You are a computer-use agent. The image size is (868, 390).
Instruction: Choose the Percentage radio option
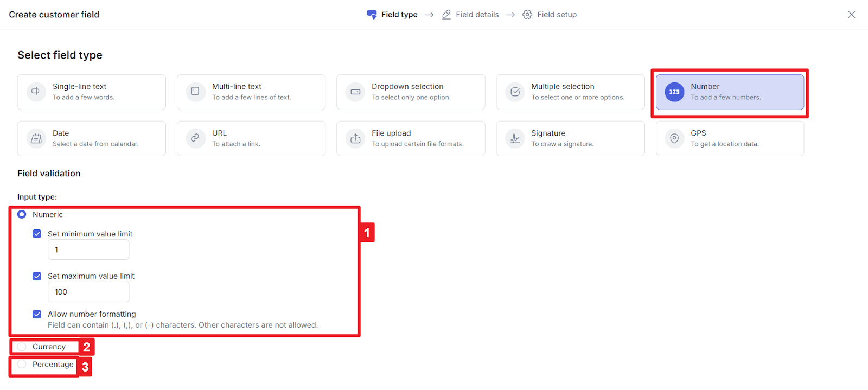(x=22, y=365)
